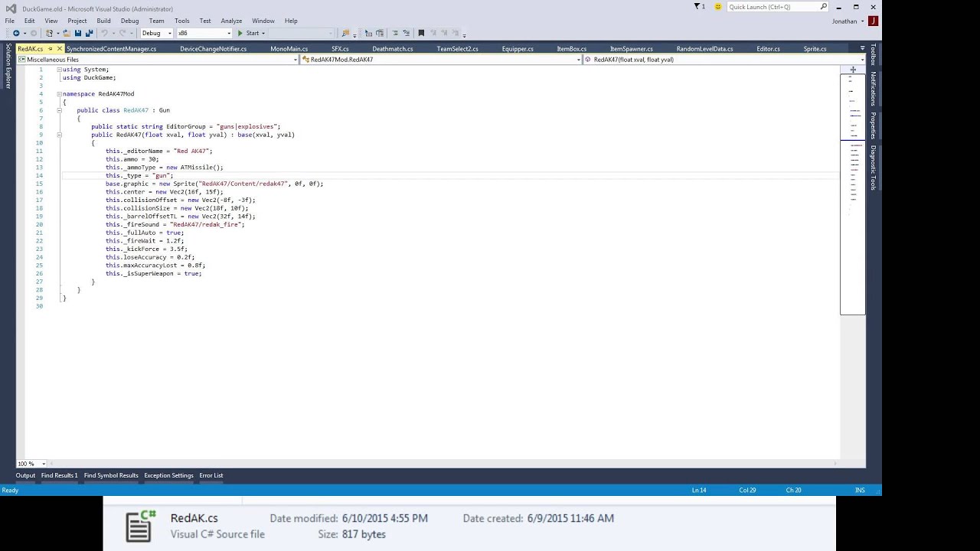The height and width of the screenshot is (551, 980).
Task: Click the Redo toolbar icon
Action: tap(124, 33)
